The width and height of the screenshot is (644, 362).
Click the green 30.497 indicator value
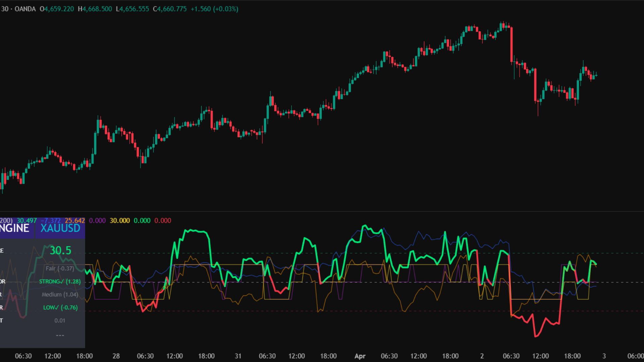(x=26, y=221)
